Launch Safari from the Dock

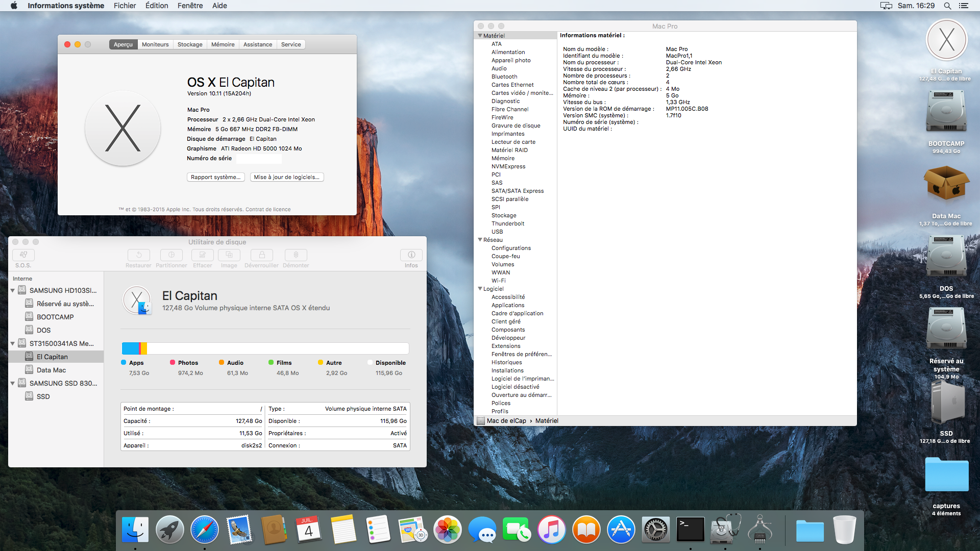[x=205, y=530]
